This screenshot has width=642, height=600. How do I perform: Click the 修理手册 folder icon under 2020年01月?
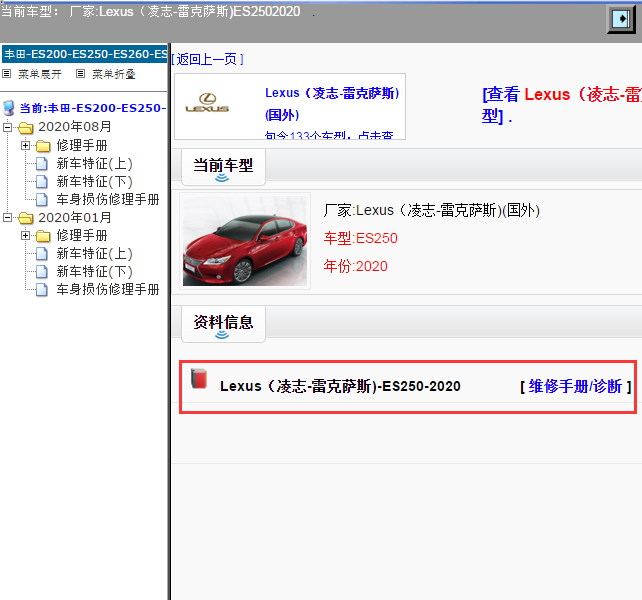[x=43, y=236]
